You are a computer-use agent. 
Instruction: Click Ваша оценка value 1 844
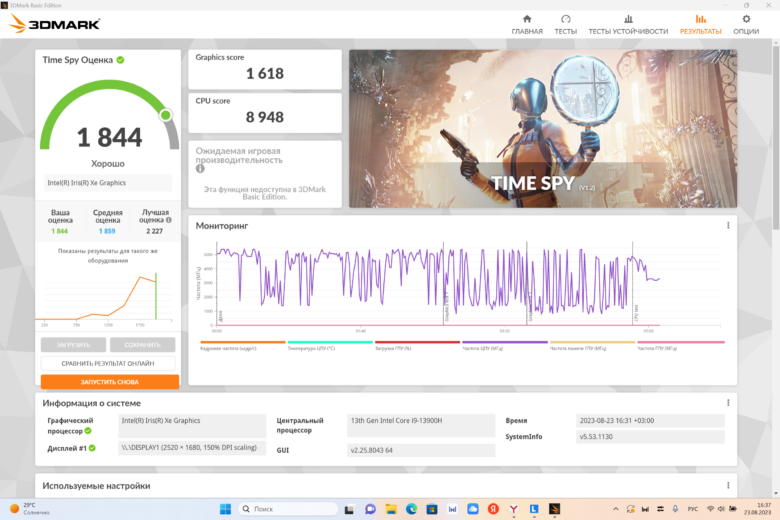point(60,231)
